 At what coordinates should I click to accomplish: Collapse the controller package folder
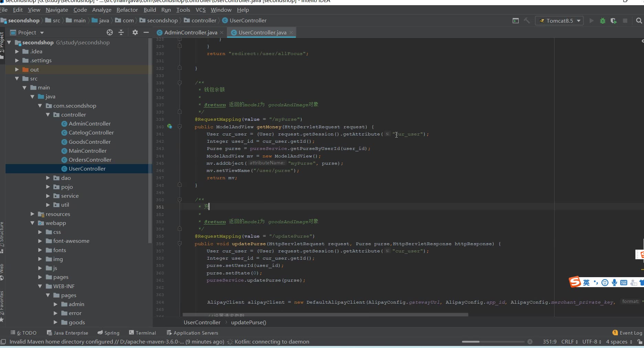coord(48,115)
